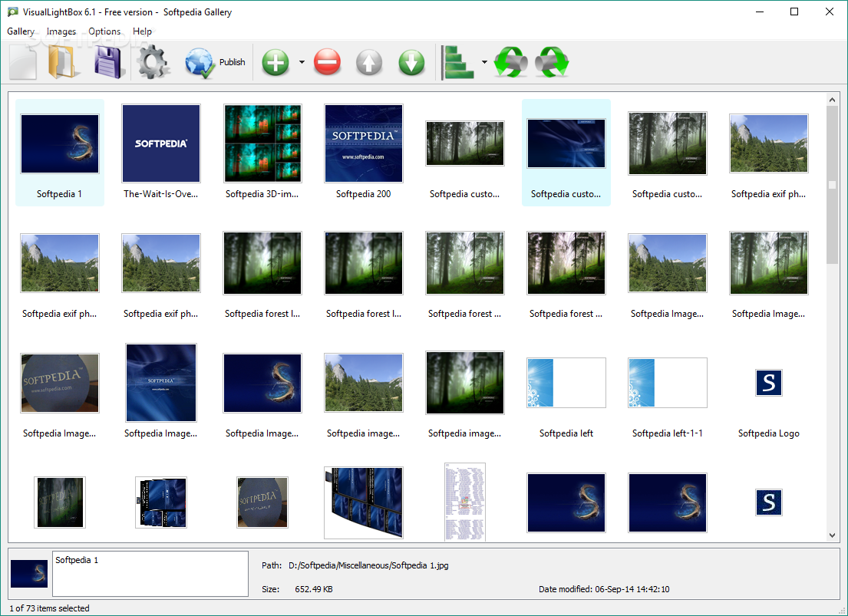Select the document page thumbnail in bottom row
The image size is (848, 616).
click(464, 502)
